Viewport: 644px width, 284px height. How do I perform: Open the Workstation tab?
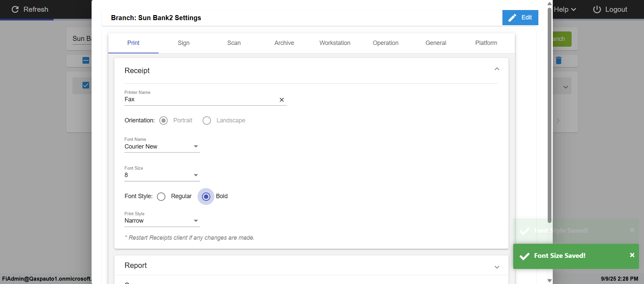point(335,43)
